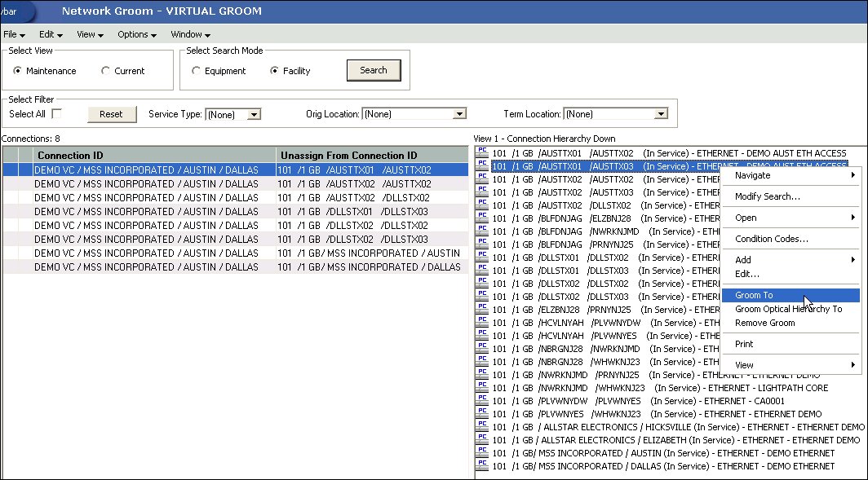The height and width of the screenshot is (480, 868).
Task: Click the Reset button
Action: pos(111,114)
